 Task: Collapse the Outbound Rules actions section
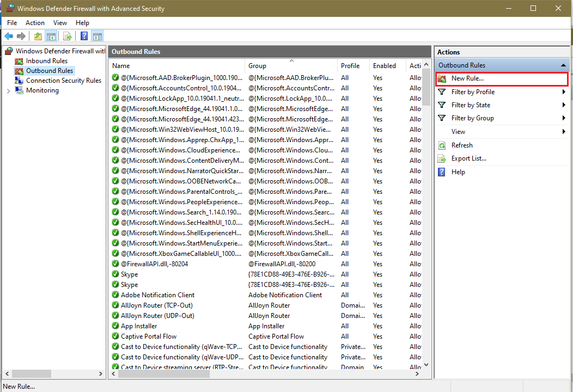pyautogui.click(x=563, y=65)
